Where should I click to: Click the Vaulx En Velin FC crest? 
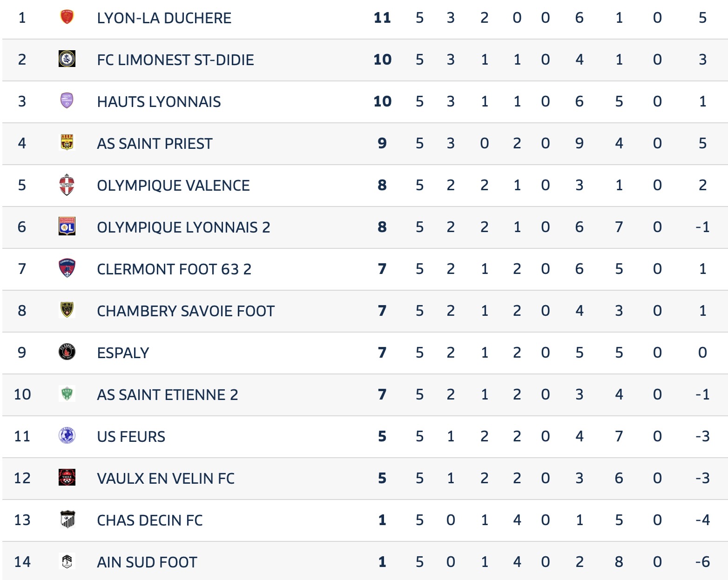pos(67,478)
